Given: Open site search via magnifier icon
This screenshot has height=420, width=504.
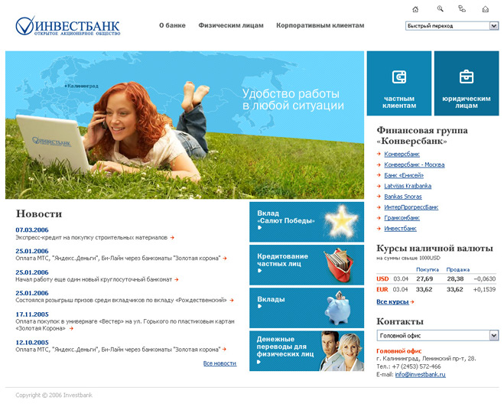Looking at the screenshot, I should point(440,9).
